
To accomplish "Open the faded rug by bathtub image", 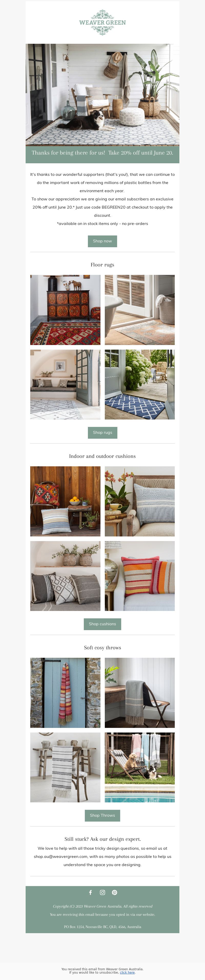I will (x=140, y=310).
